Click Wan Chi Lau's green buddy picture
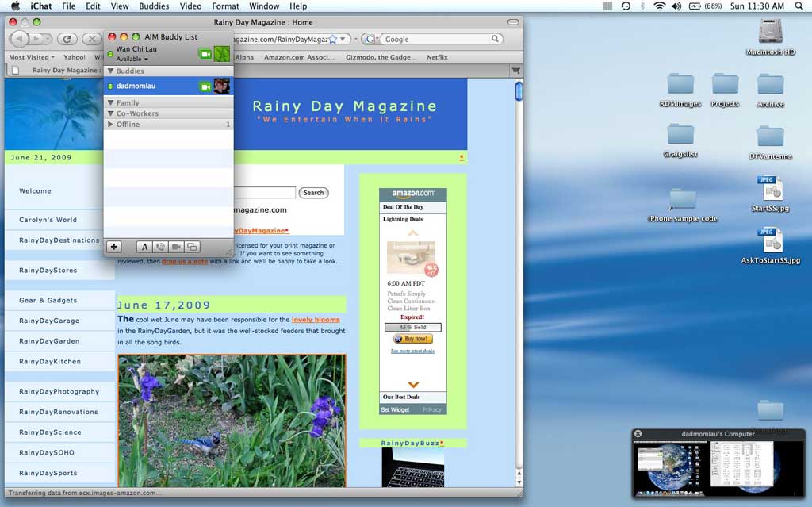Image resolution: width=812 pixels, height=507 pixels. pos(222,54)
